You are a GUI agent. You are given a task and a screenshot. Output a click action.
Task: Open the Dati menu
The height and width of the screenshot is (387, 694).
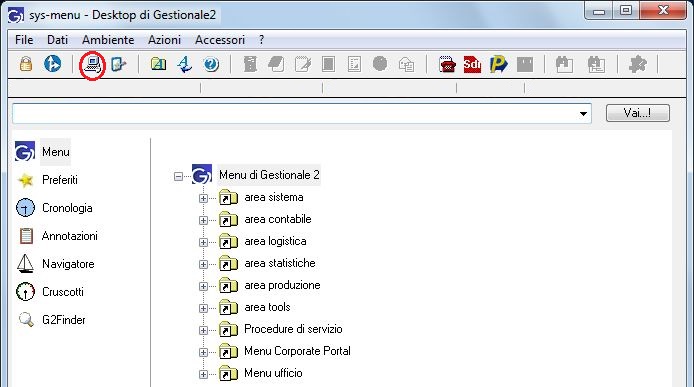click(58, 40)
